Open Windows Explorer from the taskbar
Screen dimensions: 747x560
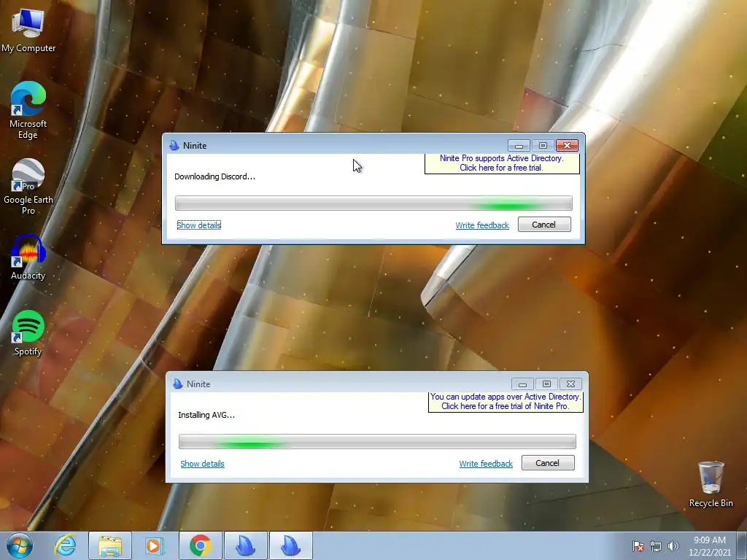point(110,545)
